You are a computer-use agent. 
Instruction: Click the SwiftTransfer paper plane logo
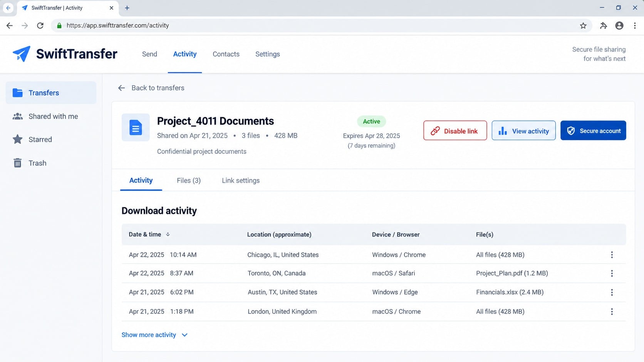click(x=22, y=54)
